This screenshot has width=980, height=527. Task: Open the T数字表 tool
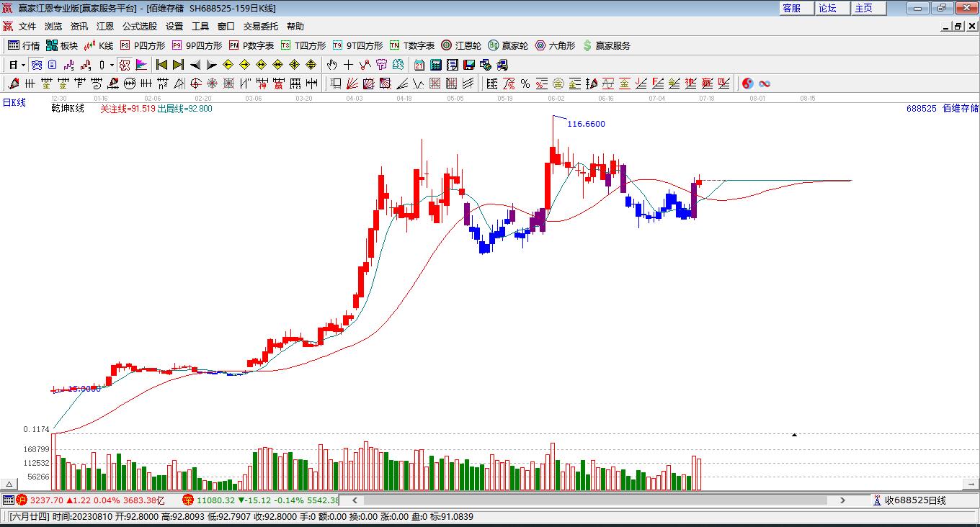[x=412, y=45]
